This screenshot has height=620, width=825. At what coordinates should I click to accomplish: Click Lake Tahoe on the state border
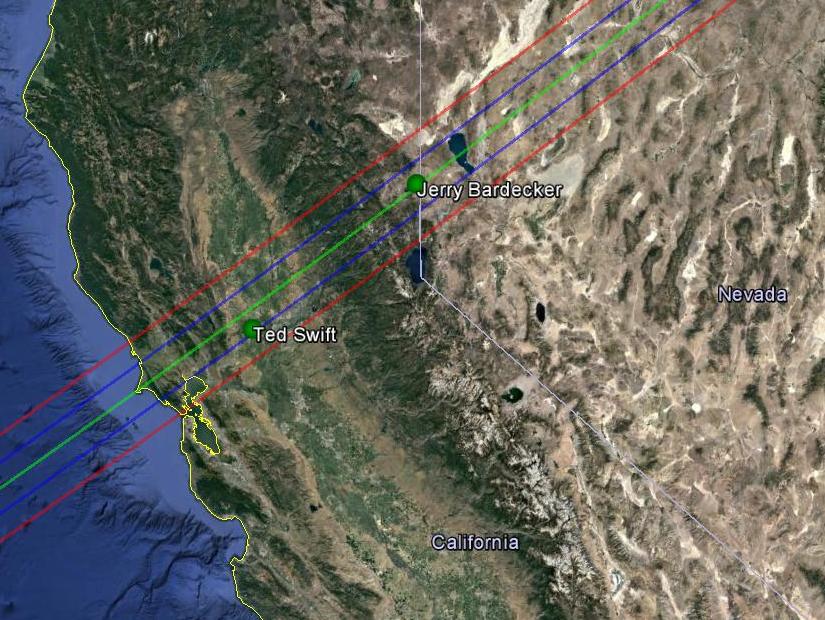416,265
